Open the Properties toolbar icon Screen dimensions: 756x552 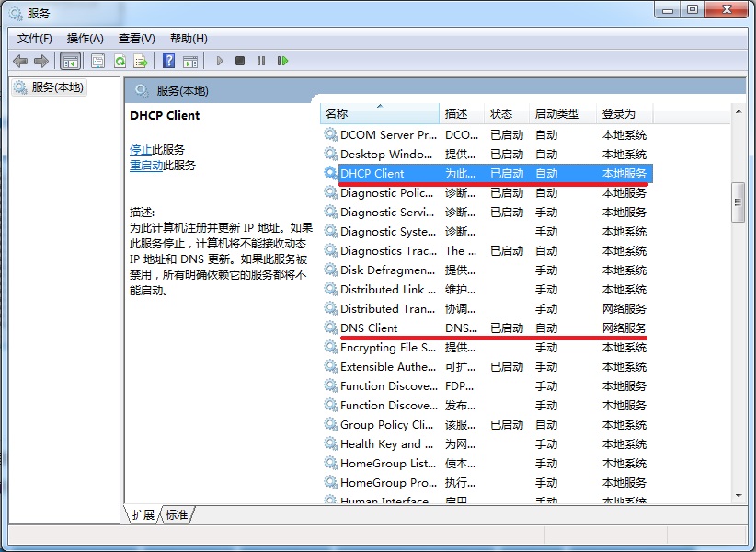[97, 62]
